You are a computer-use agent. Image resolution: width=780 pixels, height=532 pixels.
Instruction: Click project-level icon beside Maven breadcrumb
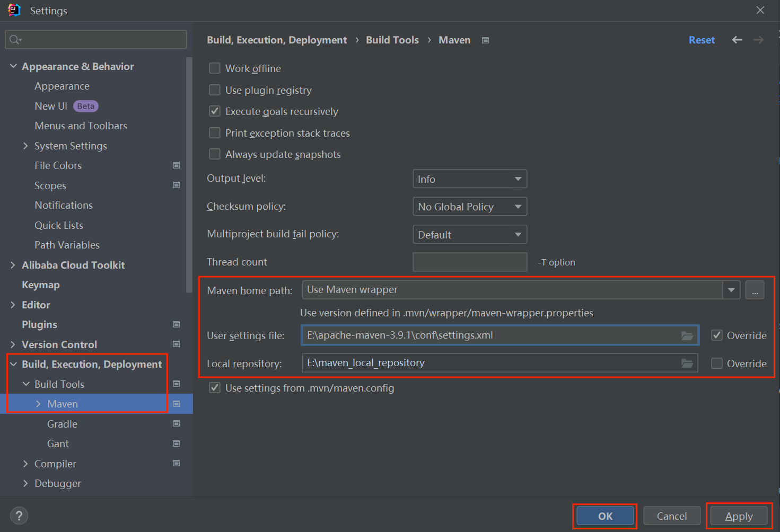tap(485, 40)
